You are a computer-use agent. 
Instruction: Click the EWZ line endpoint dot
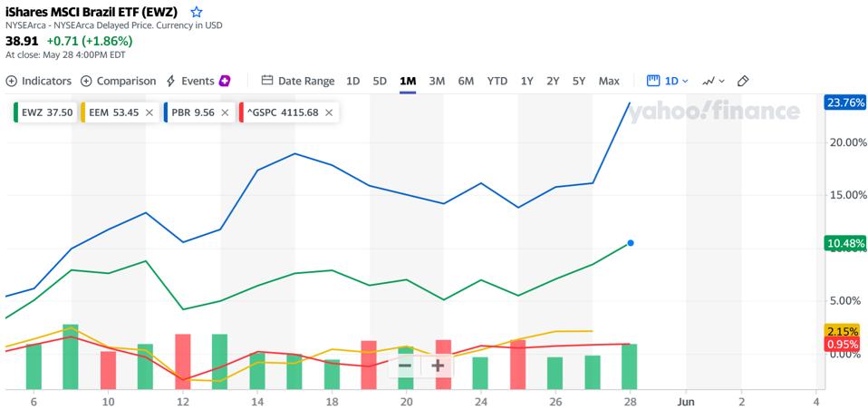630,243
